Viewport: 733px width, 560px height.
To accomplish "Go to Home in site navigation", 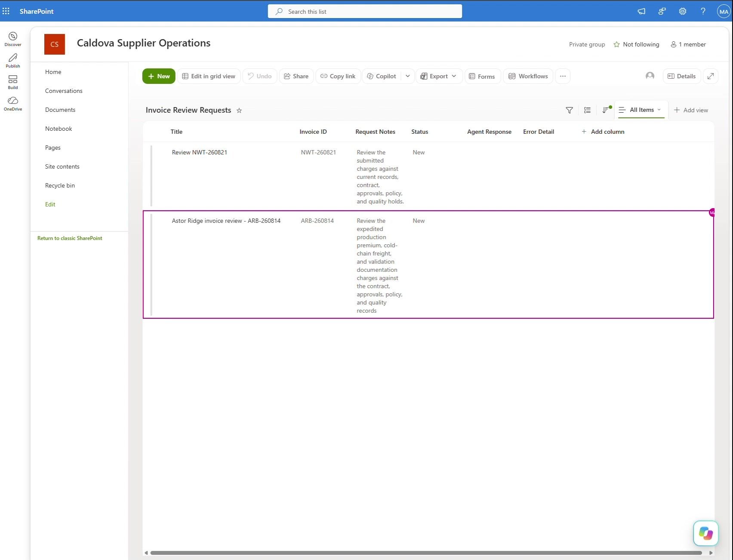I will pos(53,72).
